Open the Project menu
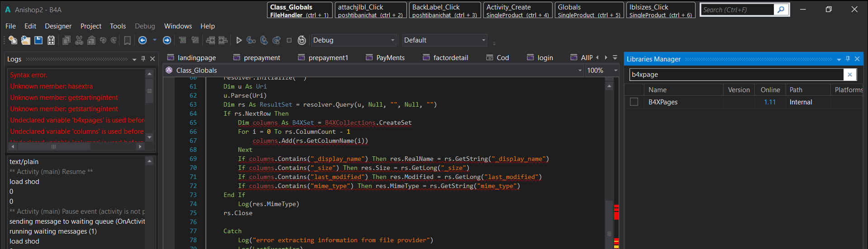 point(91,26)
